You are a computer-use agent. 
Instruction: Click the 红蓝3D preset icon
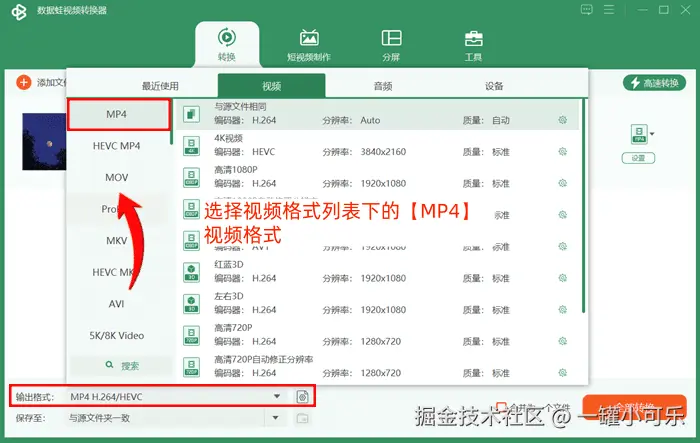(192, 272)
